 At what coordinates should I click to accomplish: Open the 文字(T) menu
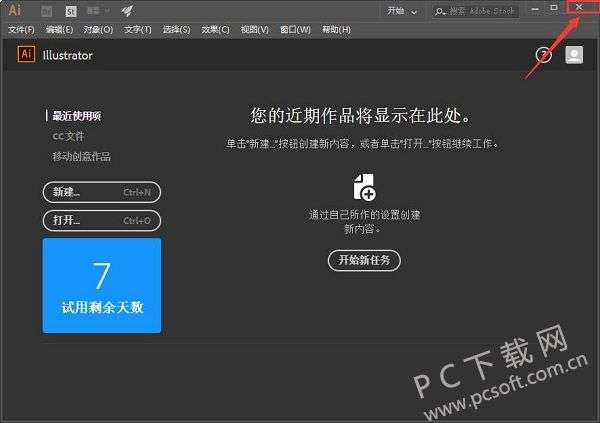138,29
